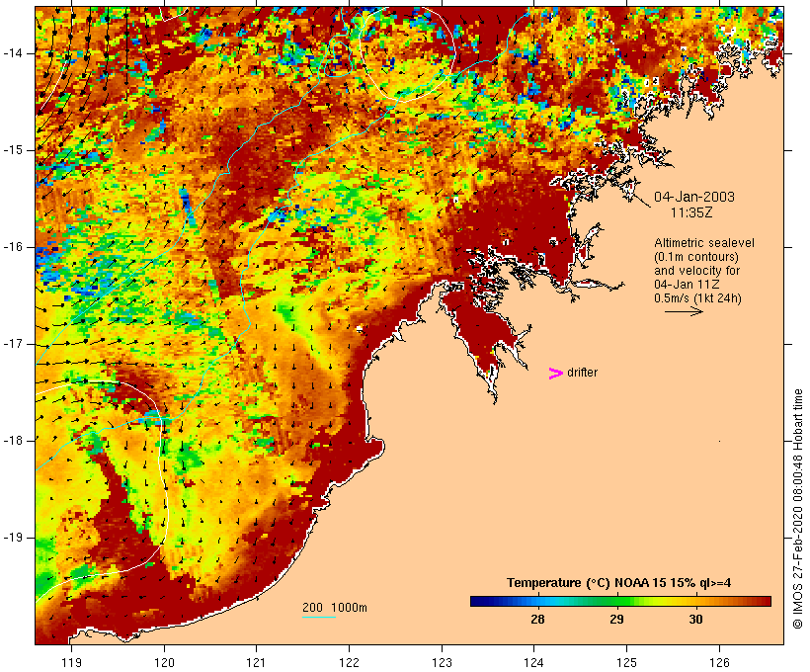Click the IMOS copyright timestamp text
The width and height of the screenshot is (810, 672).
(x=797, y=509)
